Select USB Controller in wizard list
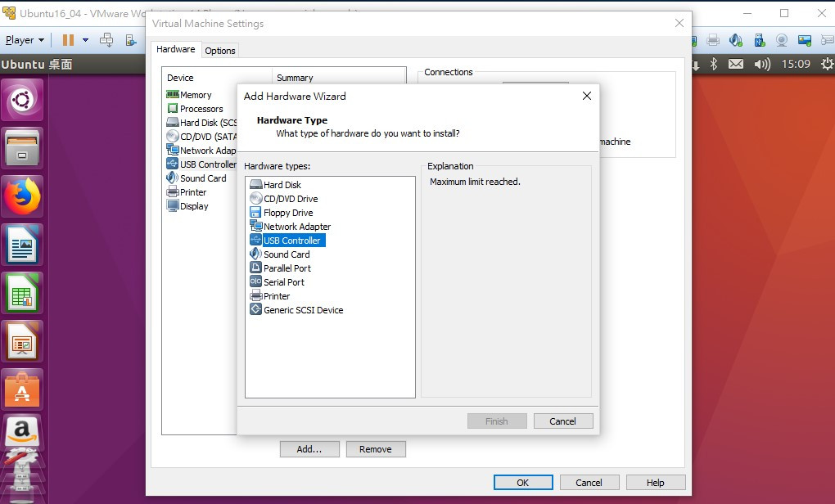835x504 pixels. (287, 240)
